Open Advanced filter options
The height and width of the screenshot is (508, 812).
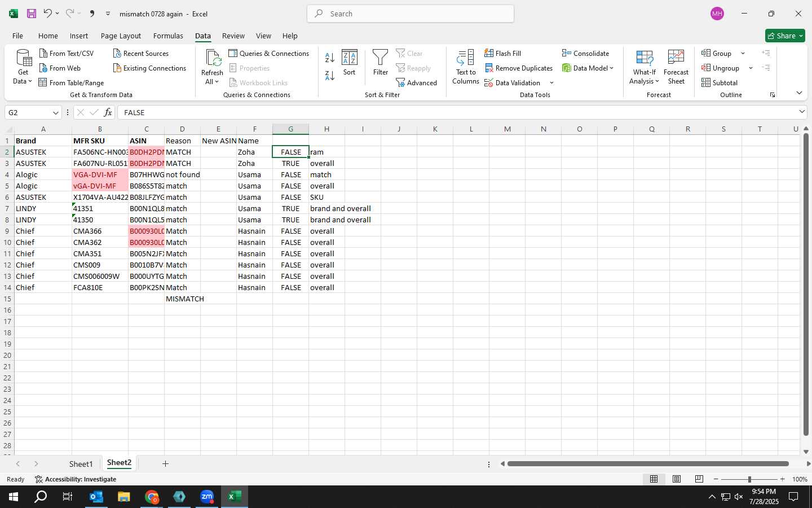[x=416, y=83]
